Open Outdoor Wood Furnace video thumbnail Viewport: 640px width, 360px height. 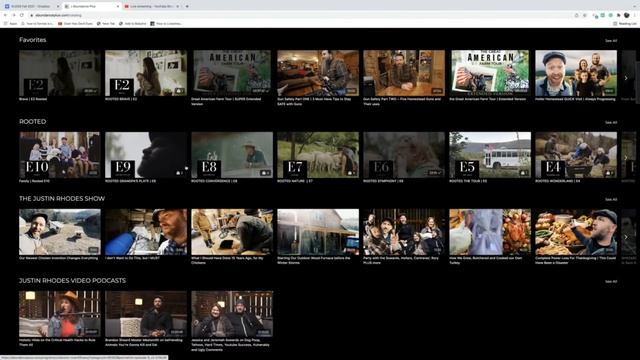click(318, 232)
